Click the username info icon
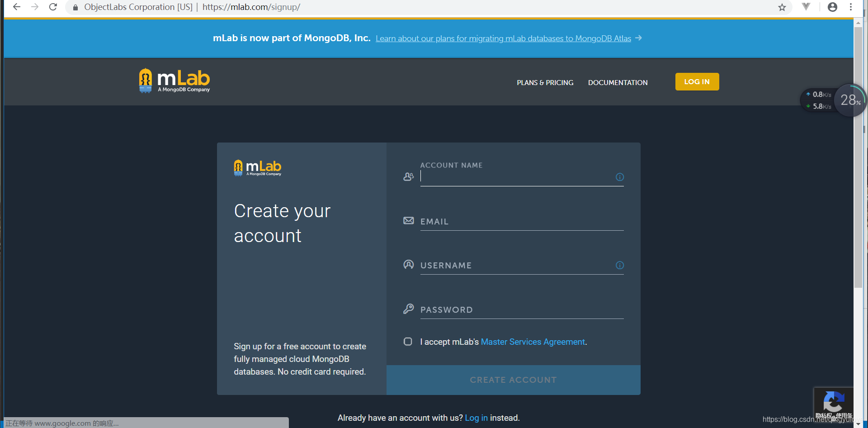This screenshot has height=428, width=868. click(x=620, y=265)
